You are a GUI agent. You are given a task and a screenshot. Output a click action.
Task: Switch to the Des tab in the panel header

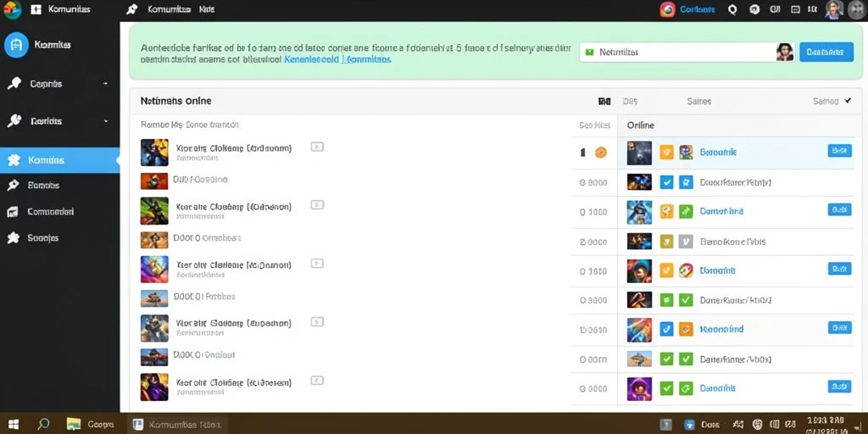click(630, 102)
